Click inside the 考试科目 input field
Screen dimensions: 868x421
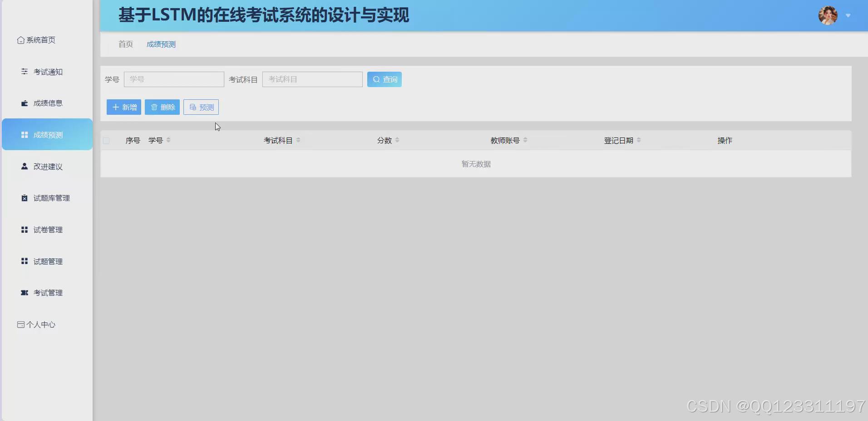coord(312,79)
